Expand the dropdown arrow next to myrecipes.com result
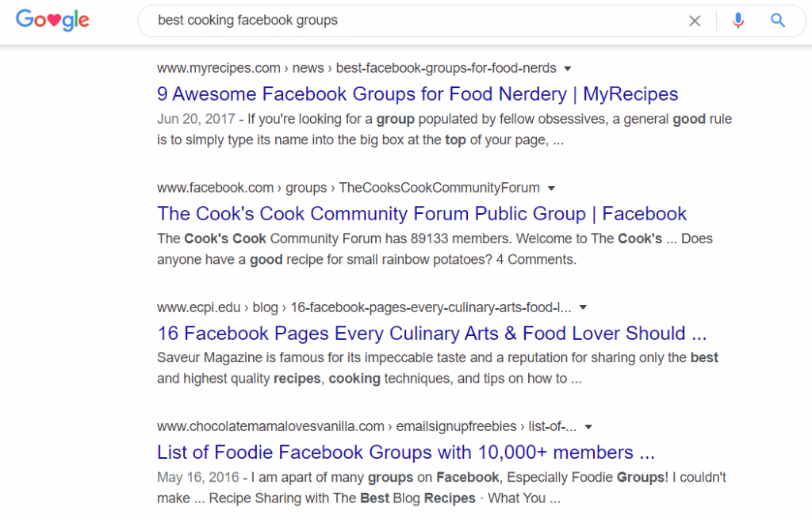Screen dimensions: 812x519 [x=568, y=68]
